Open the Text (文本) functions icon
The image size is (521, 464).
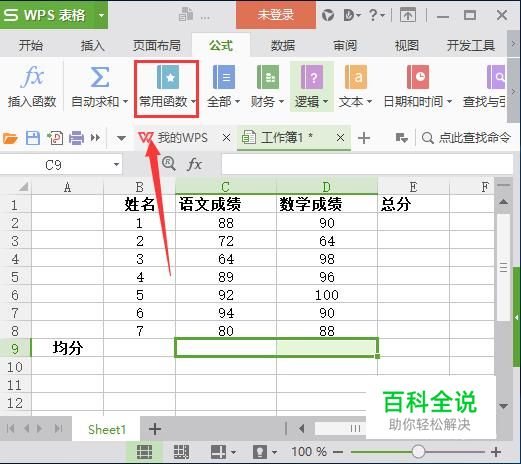(356, 77)
